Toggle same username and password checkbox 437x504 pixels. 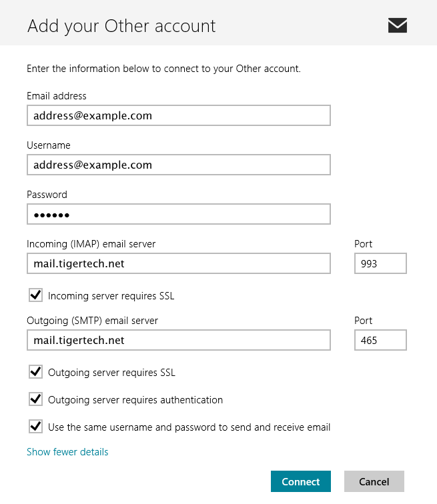tap(35, 426)
